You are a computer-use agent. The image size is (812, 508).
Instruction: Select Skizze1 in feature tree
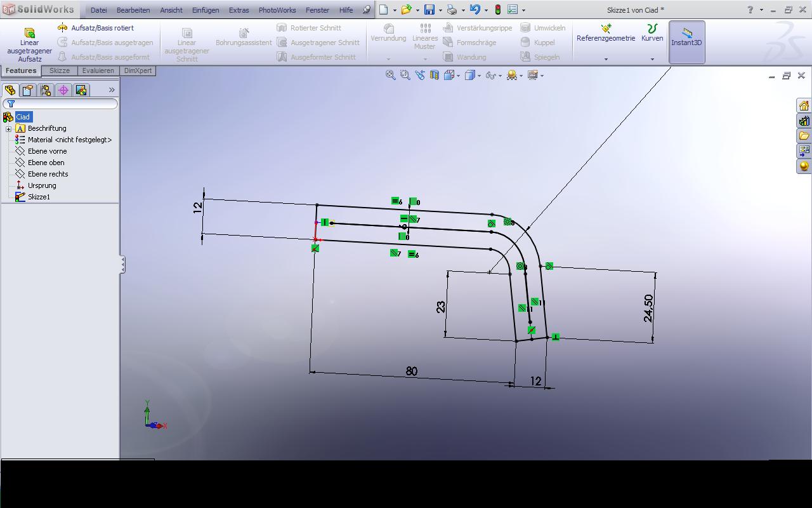39,197
